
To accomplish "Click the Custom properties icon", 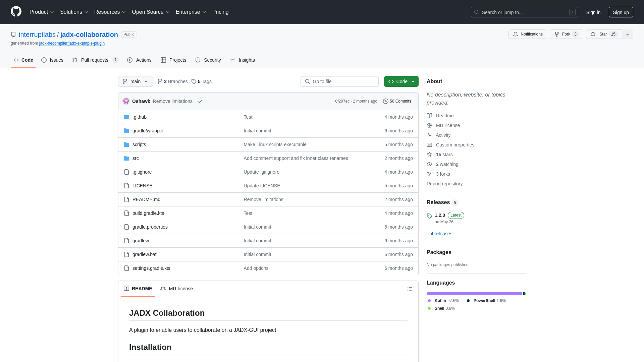I will click(429, 145).
